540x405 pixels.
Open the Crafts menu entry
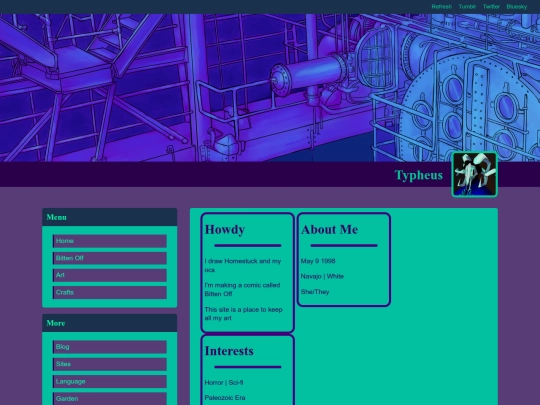pyautogui.click(x=110, y=292)
